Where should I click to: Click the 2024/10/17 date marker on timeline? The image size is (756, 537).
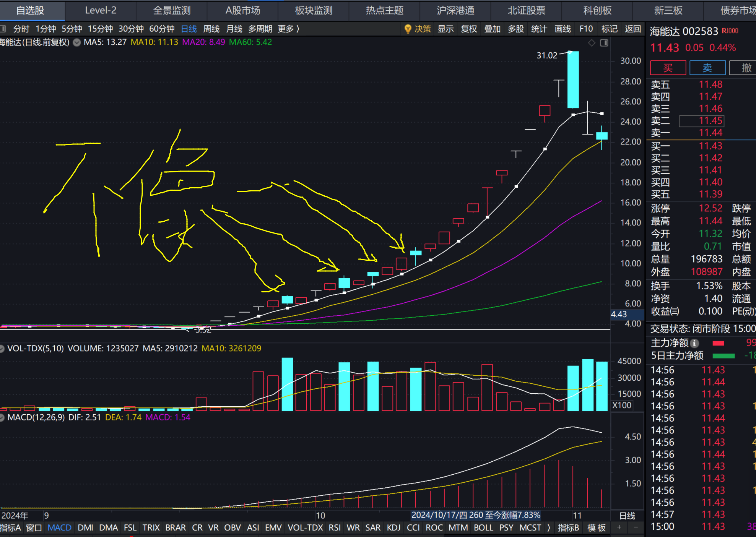coord(475,515)
